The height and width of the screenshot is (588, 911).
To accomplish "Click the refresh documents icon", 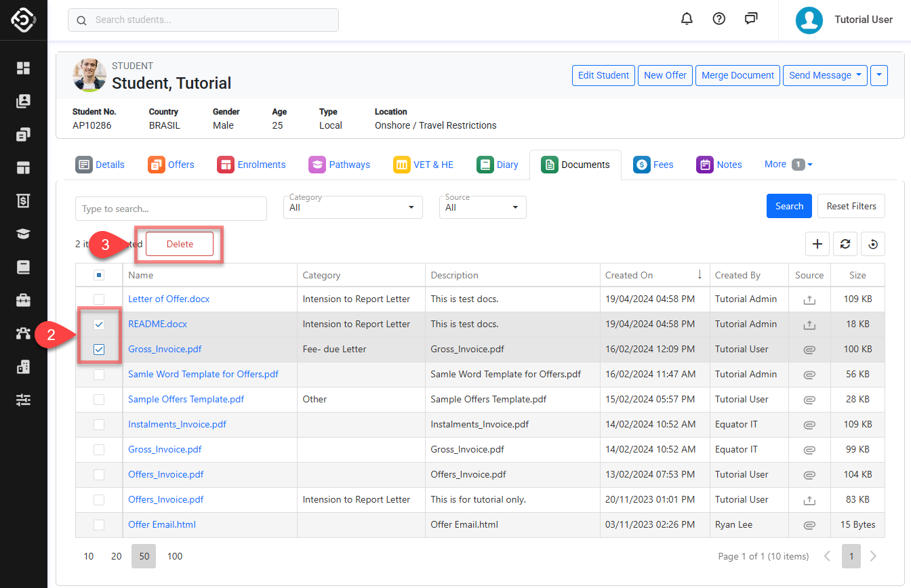I will point(845,245).
